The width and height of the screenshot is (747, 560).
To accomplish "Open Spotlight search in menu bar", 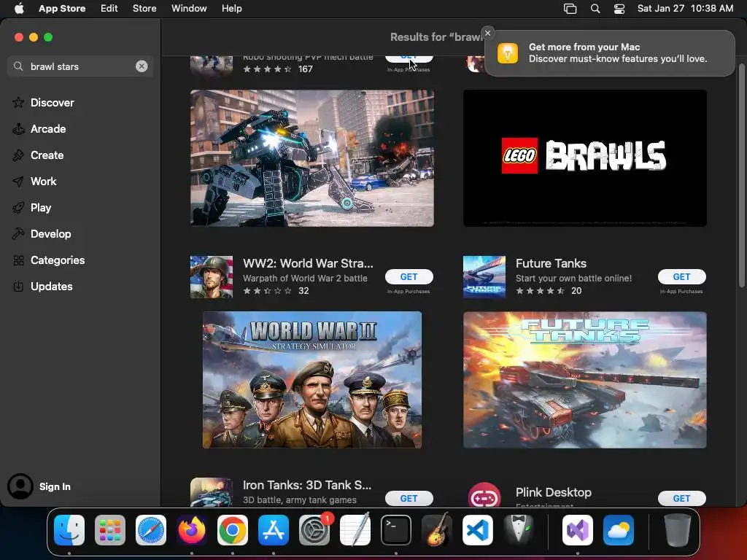I will 595,9.
